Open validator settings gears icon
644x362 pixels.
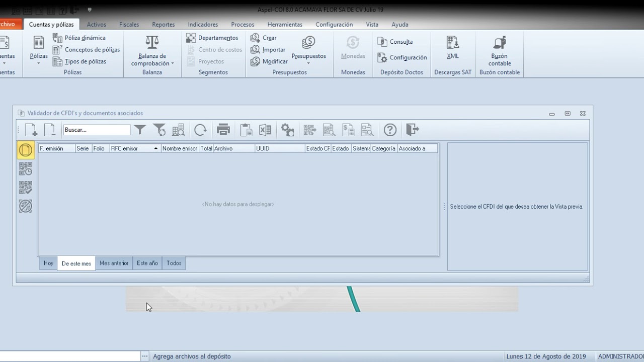287,130
